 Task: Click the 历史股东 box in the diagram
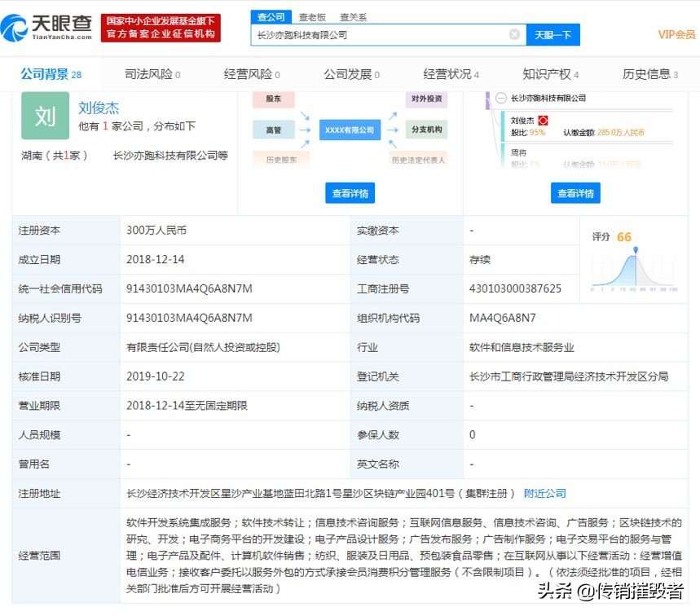[x=281, y=160]
